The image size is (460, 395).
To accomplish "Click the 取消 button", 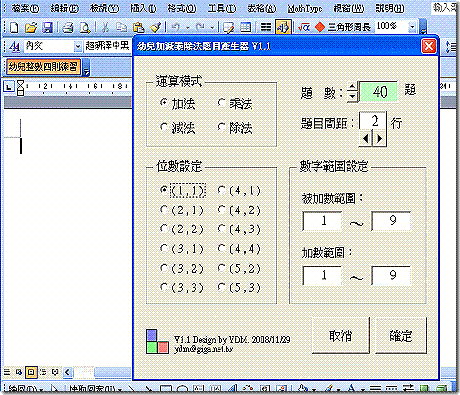I will click(340, 335).
